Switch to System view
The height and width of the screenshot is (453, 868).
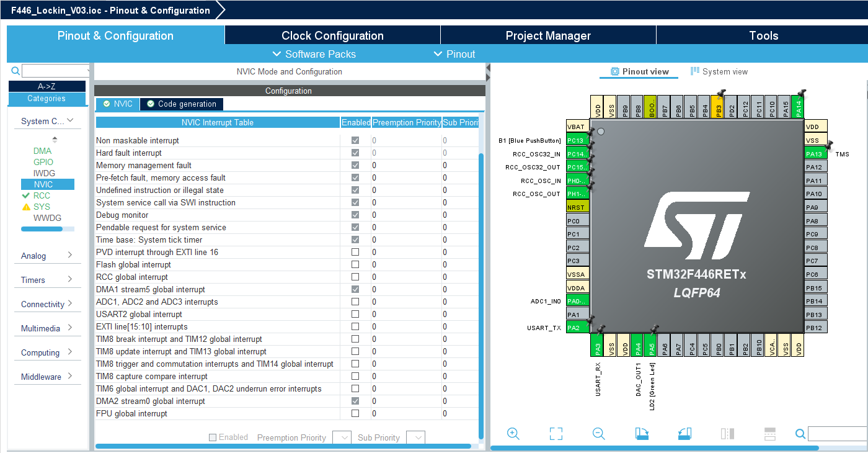pyautogui.click(x=719, y=71)
